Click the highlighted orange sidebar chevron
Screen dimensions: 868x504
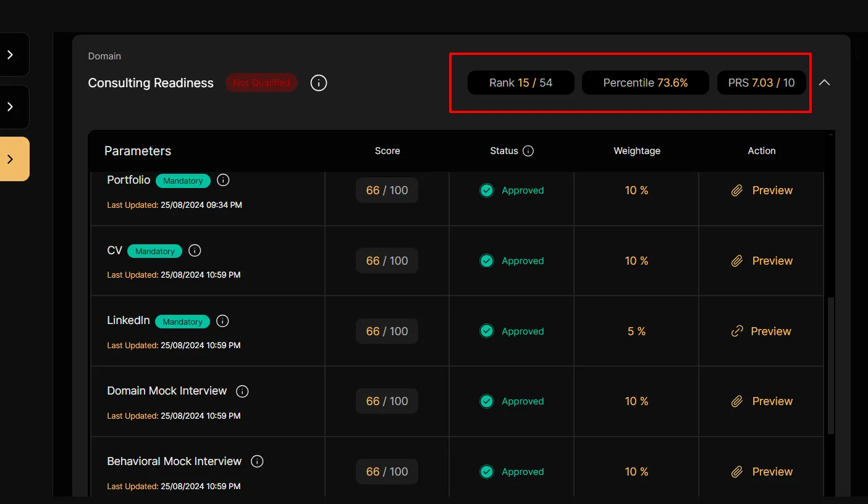(11, 159)
